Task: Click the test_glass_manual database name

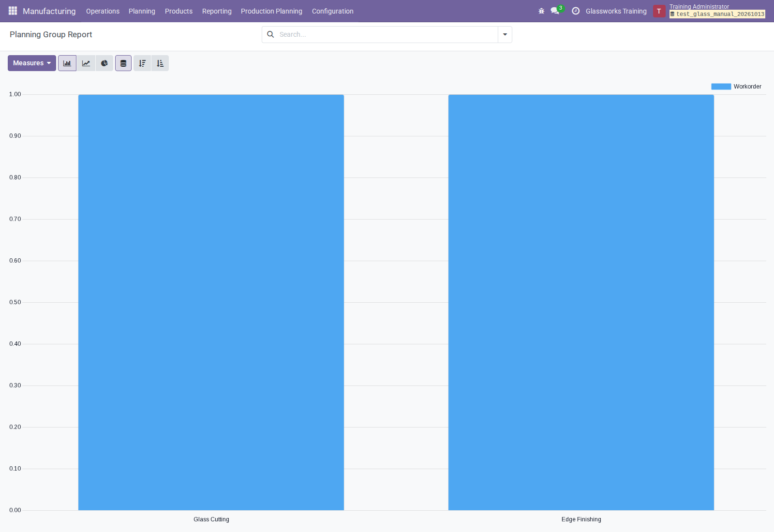Action: tap(717, 14)
